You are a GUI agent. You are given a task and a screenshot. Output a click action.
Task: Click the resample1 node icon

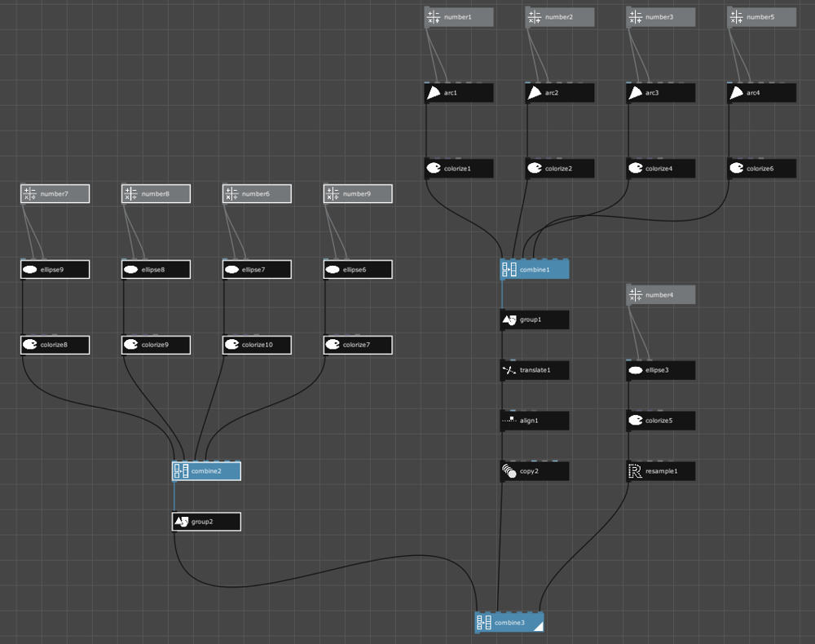click(x=635, y=471)
